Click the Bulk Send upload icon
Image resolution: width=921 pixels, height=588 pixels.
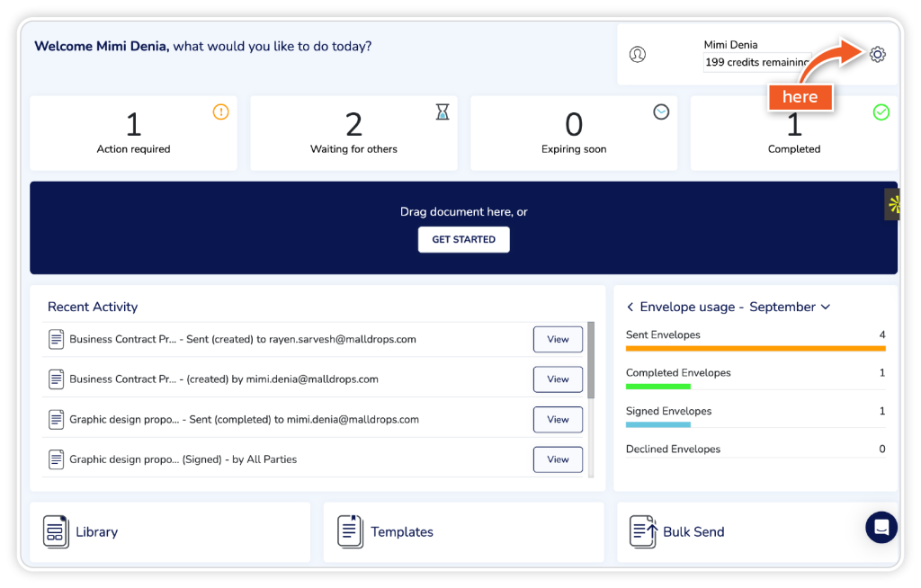click(x=643, y=531)
